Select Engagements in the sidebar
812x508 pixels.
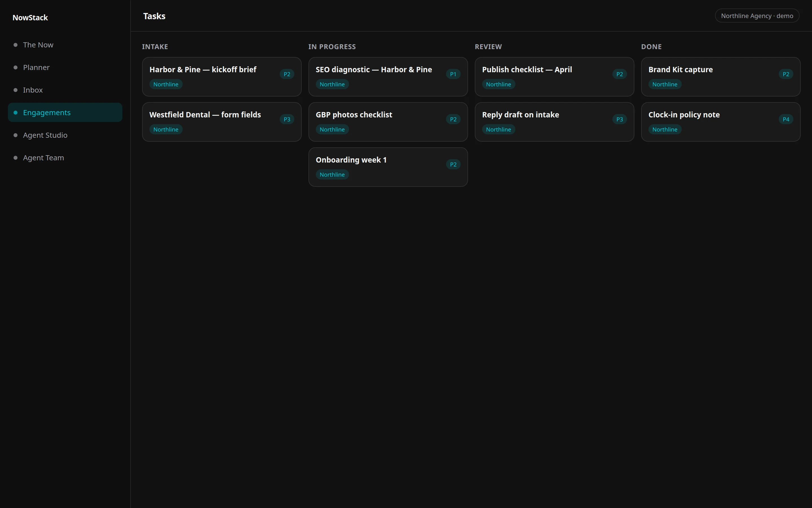click(x=65, y=112)
